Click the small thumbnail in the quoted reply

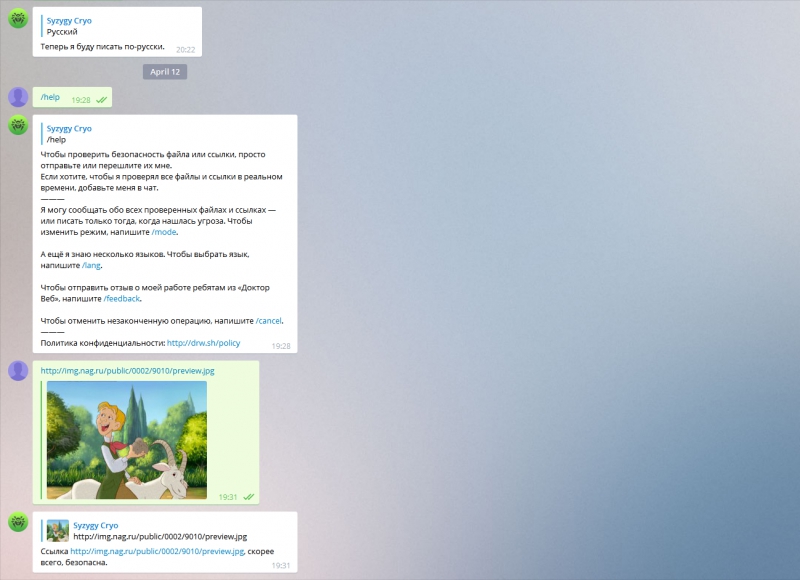(58, 531)
